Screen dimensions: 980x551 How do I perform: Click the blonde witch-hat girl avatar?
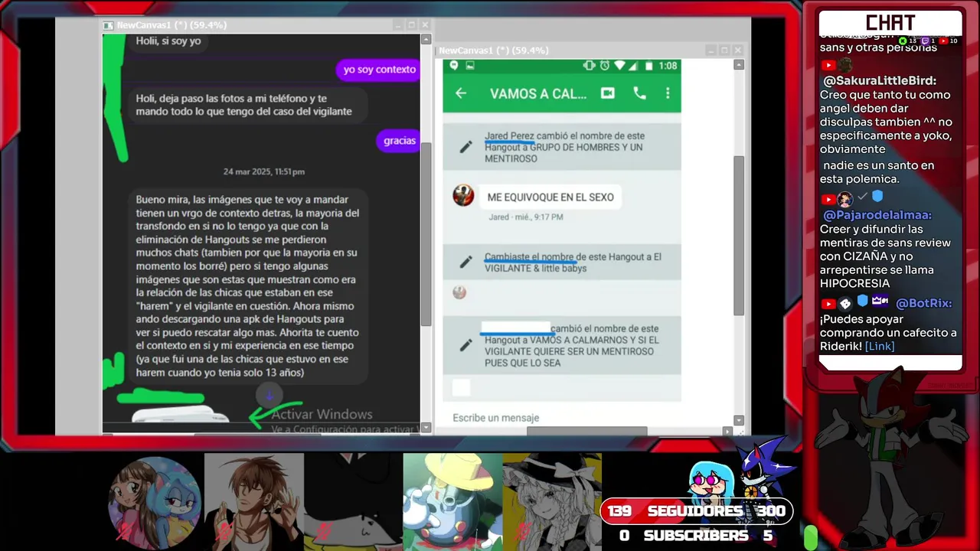coord(552,501)
